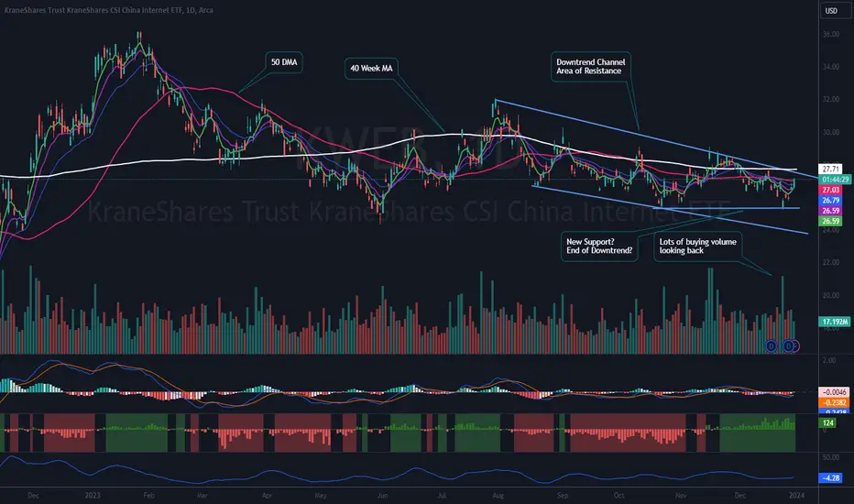Screen dimensions: 854x504
Task: Select the 50 DMA callout note
Action: click(x=284, y=62)
